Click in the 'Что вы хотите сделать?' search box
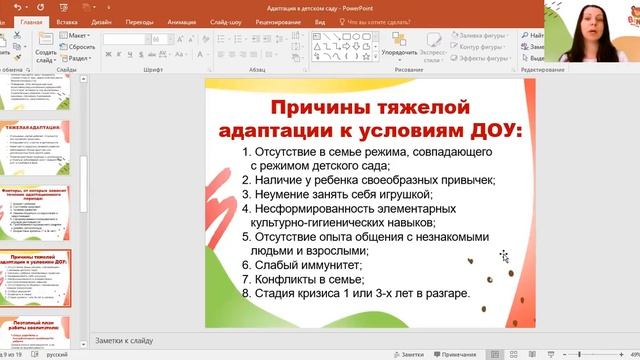Image resolution: width=640 pixels, height=360 pixels. pos(375,22)
